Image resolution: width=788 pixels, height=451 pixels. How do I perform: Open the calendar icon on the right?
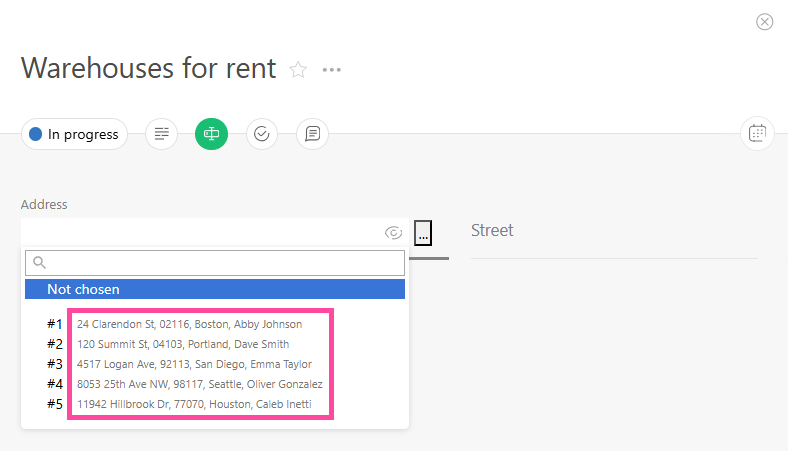757,134
